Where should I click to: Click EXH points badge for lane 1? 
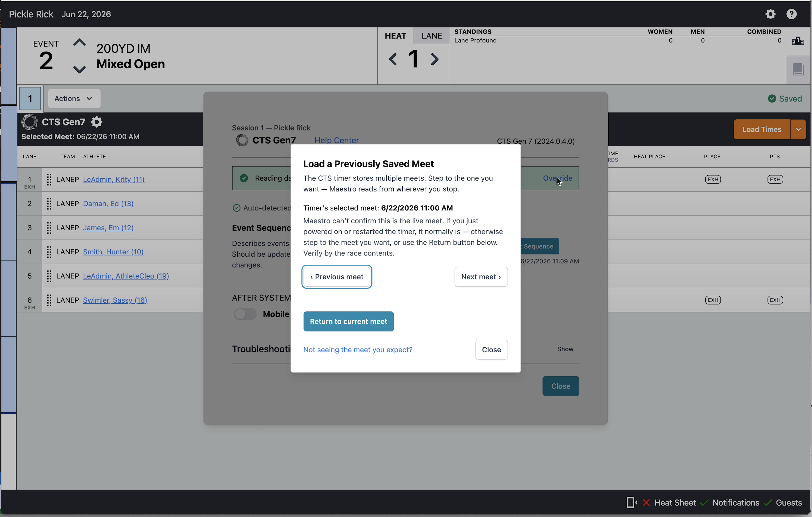(x=775, y=180)
